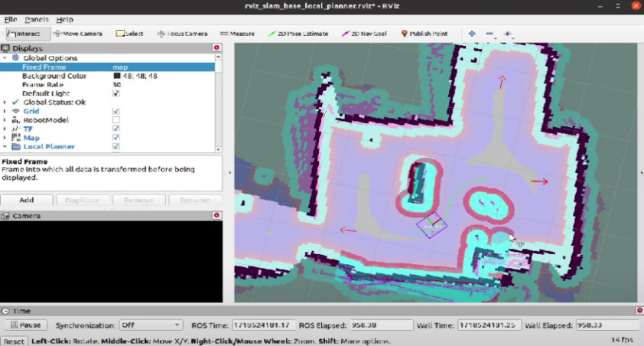Open the File menu
This screenshot has height=346, width=644.
[11, 19]
